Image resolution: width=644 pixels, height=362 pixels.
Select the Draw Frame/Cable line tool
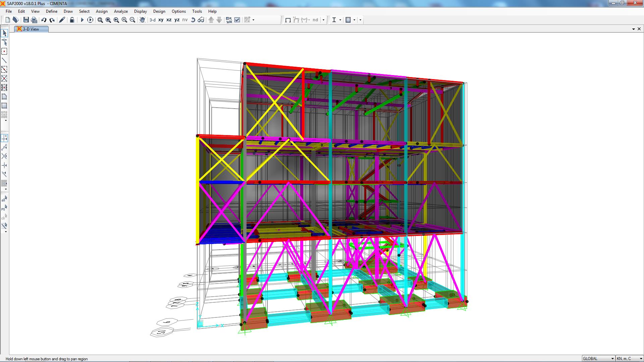click(4, 61)
